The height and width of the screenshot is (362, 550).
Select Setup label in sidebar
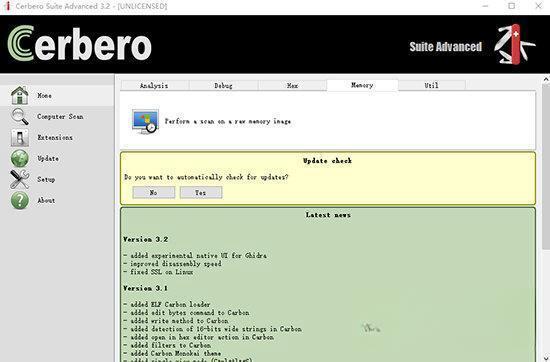(x=46, y=180)
